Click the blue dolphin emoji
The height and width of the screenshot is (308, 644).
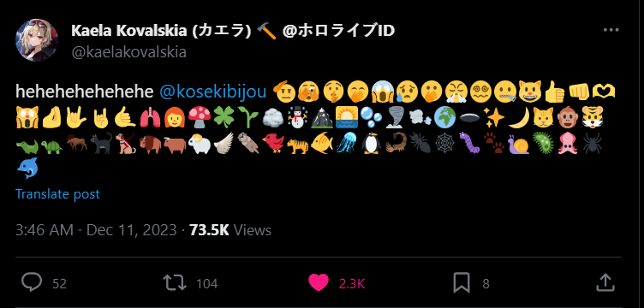click(x=28, y=169)
